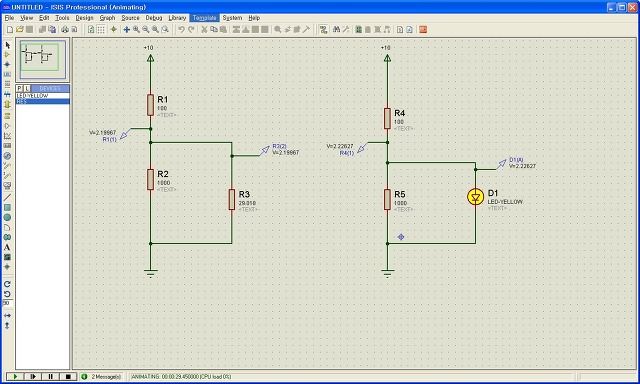This screenshot has height=384, width=640.
Task: Click the vertical mirror flip icon
Action: click(7, 325)
